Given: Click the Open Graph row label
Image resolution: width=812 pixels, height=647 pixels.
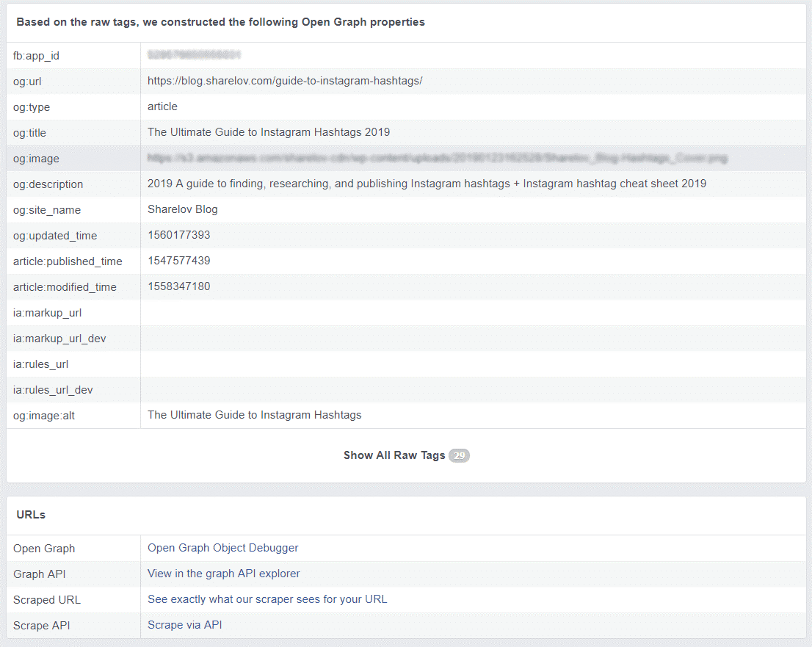Looking at the screenshot, I should (x=44, y=549).
